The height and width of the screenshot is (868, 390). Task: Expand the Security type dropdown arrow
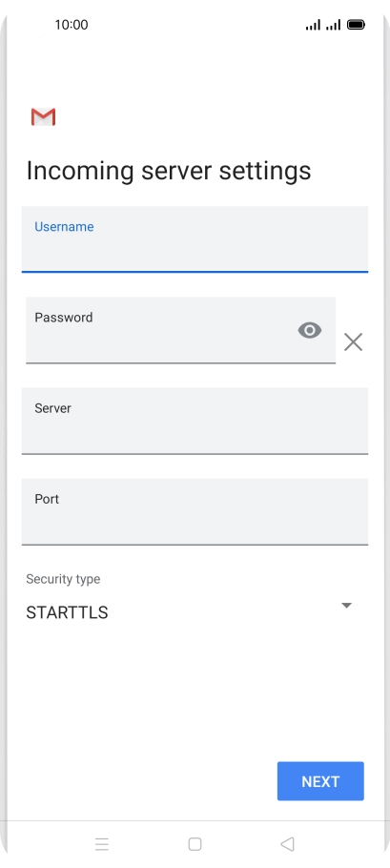pos(346,605)
